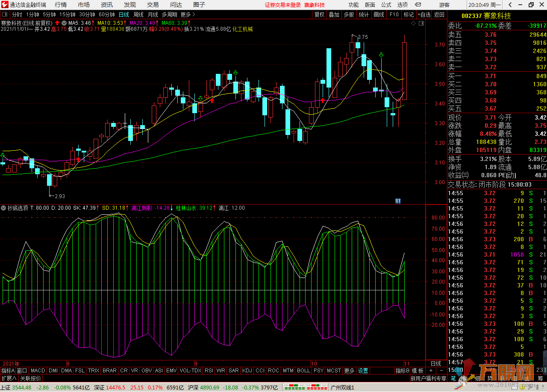Click the 关联报价 tab
Image resolution: width=547 pixels, height=392 pixels.
pos(30,378)
